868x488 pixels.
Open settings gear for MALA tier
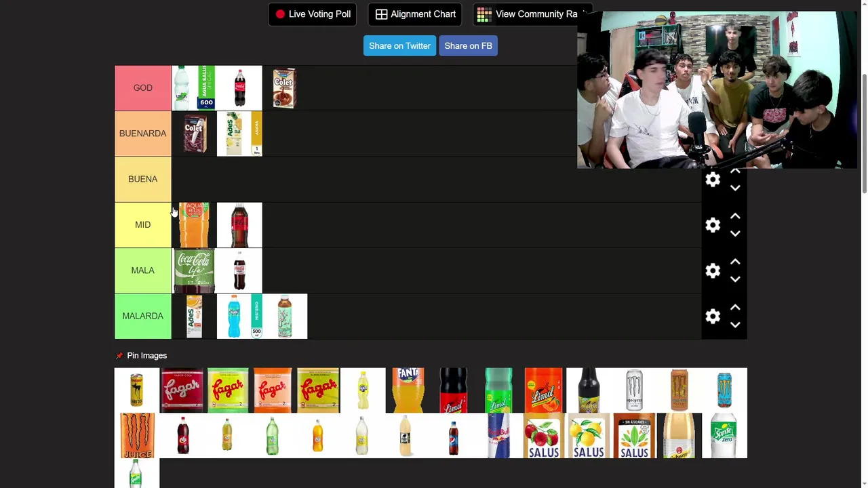713,270
